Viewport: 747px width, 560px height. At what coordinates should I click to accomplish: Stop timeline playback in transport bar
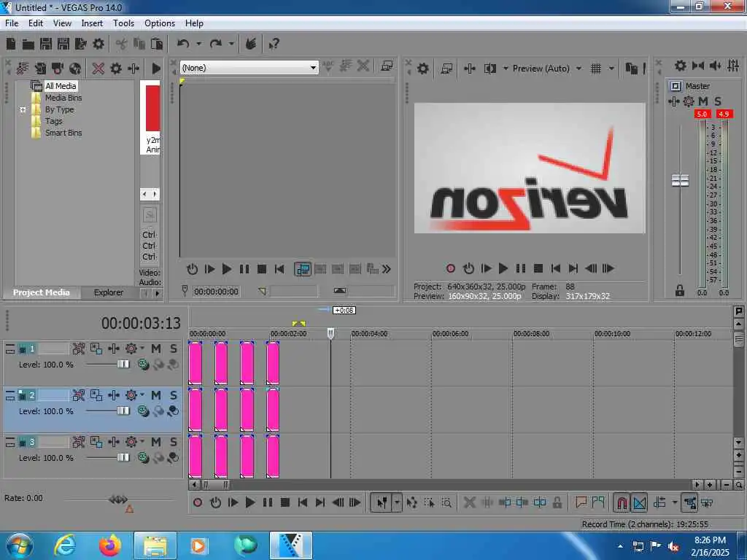click(x=285, y=502)
